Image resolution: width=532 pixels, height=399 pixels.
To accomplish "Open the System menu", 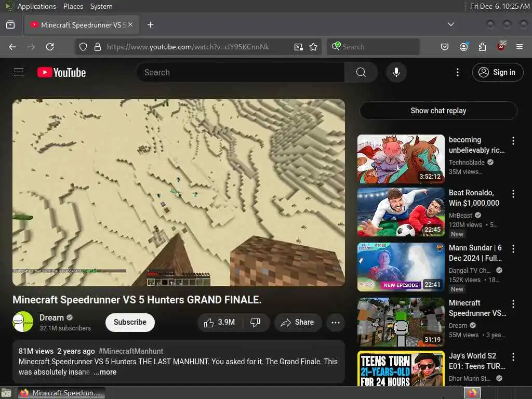I will 101,6.
